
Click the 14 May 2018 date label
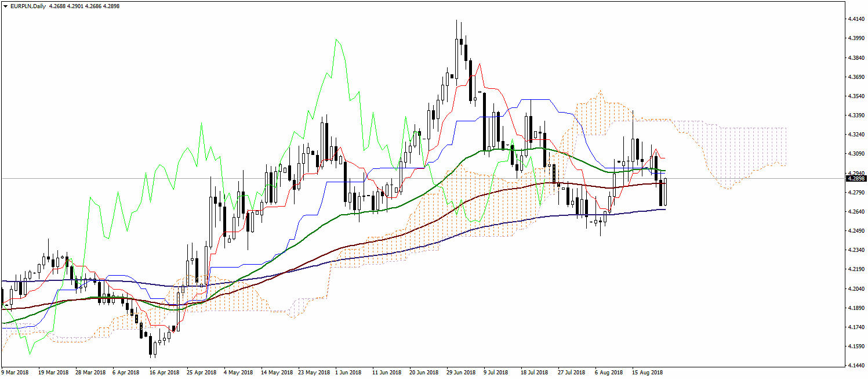276,372
